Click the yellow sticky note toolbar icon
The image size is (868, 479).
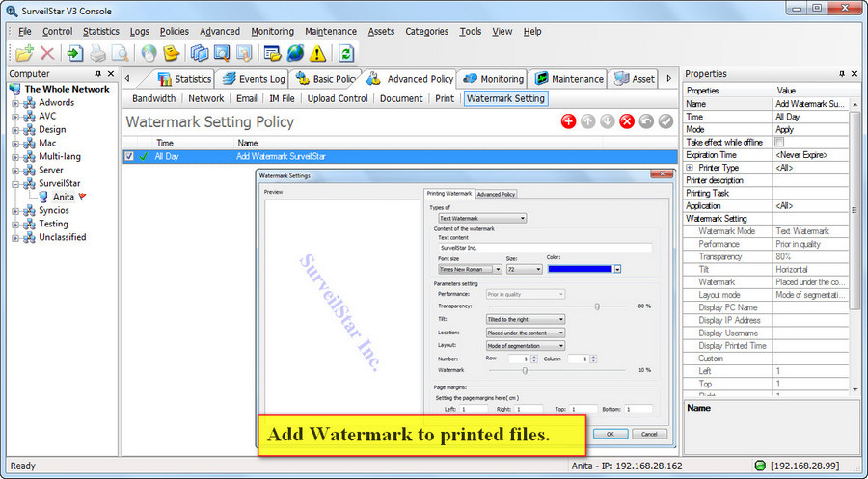click(x=172, y=53)
